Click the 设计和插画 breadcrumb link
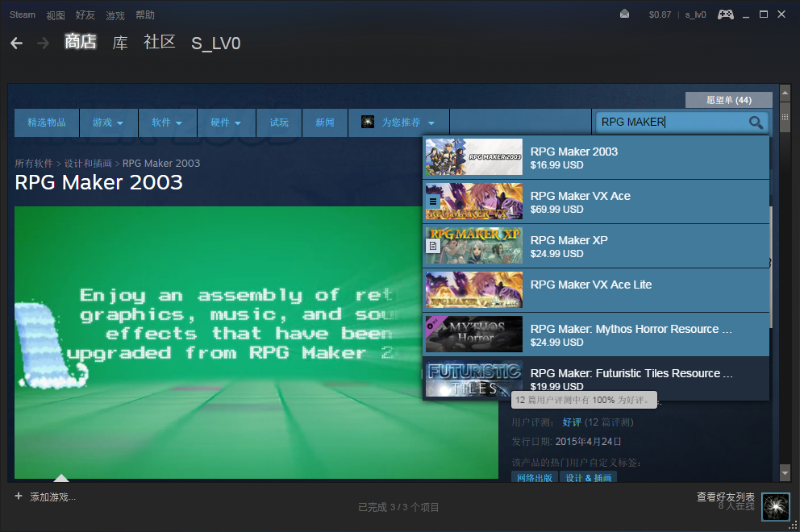 pyautogui.click(x=88, y=163)
